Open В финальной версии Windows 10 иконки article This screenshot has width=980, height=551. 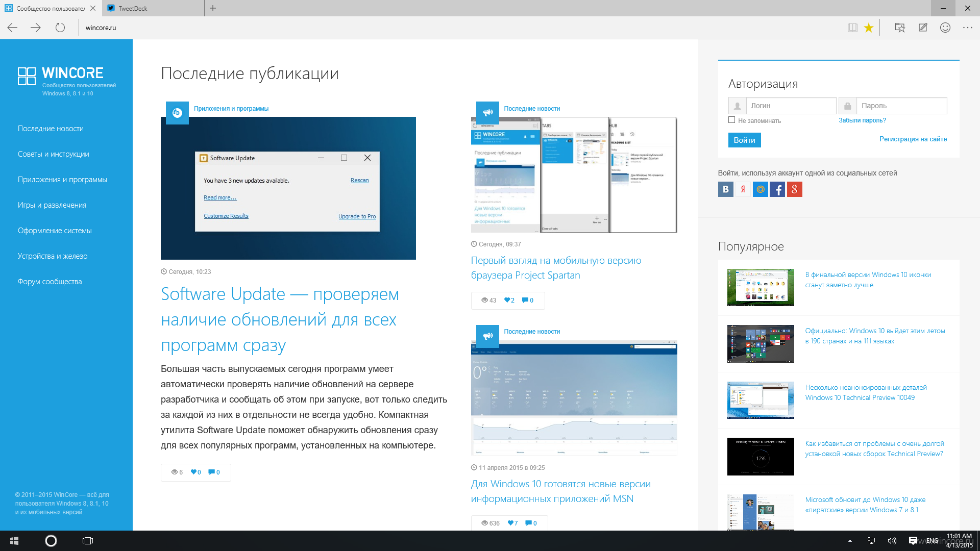pos(868,280)
